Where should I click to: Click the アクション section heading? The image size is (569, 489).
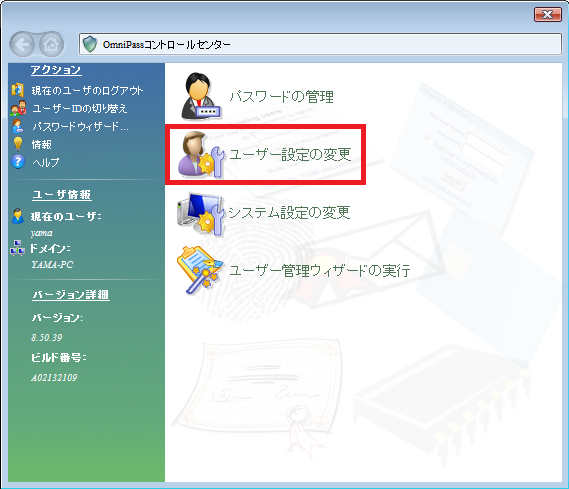tap(56, 70)
